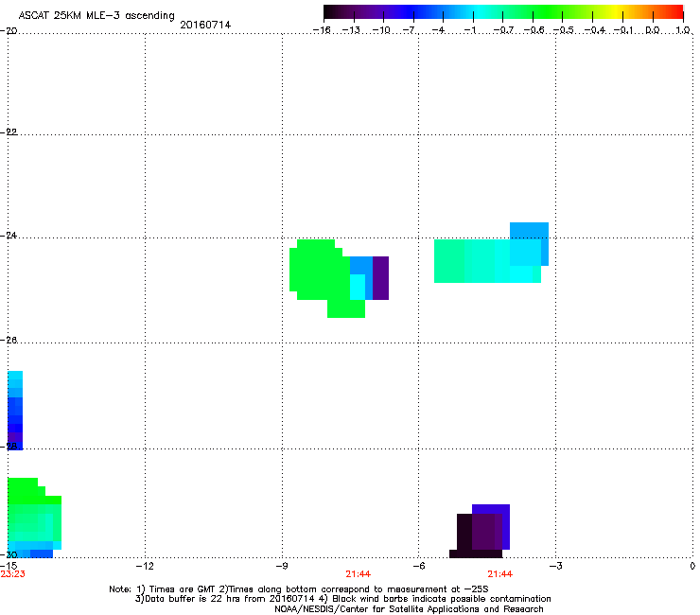The width and height of the screenshot is (700, 615).
Task: Click the "-30" latitude axis label
Action: click(x=9, y=554)
